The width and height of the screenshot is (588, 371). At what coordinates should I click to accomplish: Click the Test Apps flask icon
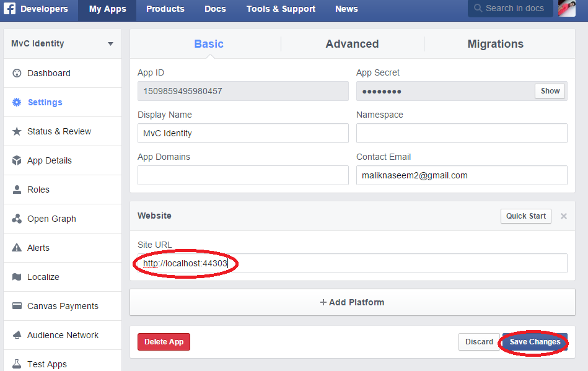(x=17, y=364)
